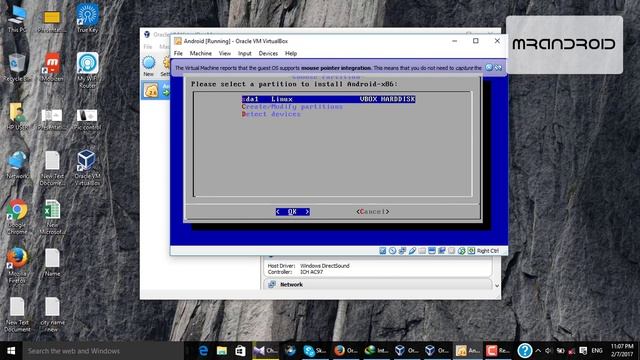Select the HP user folder on desktop
Viewport: 640px width, 360px height.
pyautogui.click(x=17, y=116)
